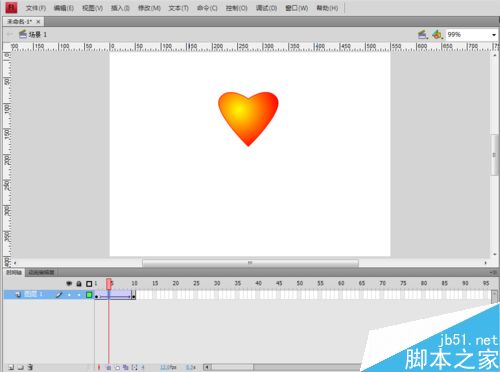The image size is (500, 372).
Task: Click the end keyframe at frame 10
Action: point(134,295)
